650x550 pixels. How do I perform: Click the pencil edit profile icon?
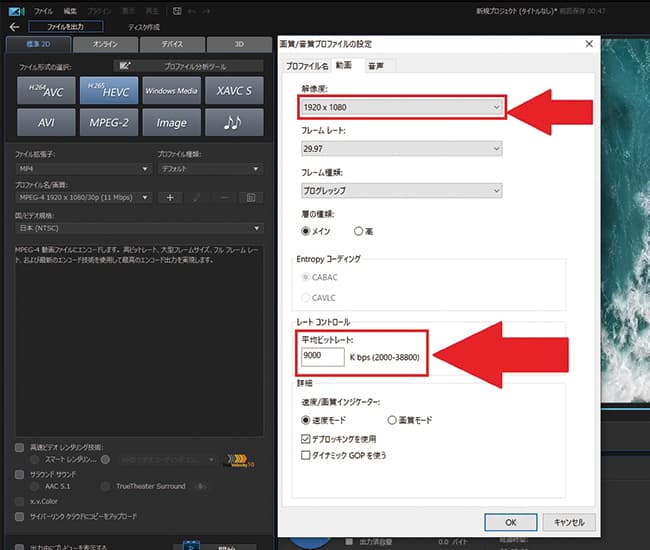pyautogui.click(x=197, y=198)
